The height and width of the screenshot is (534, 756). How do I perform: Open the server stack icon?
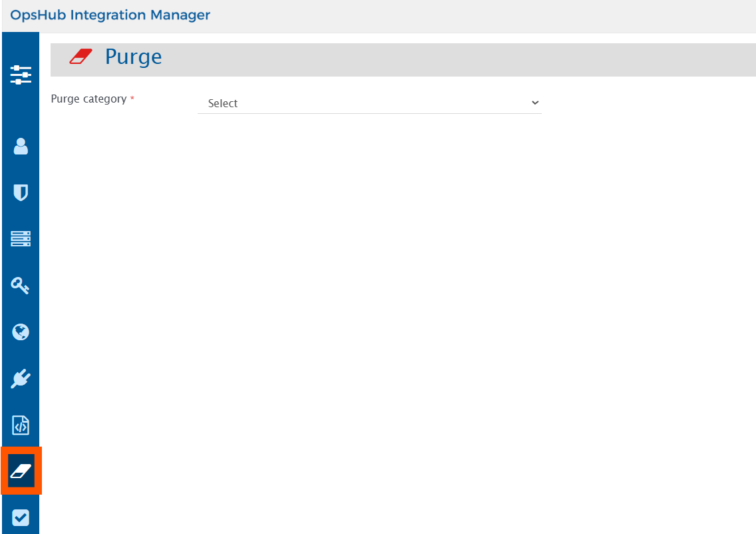point(21,238)
